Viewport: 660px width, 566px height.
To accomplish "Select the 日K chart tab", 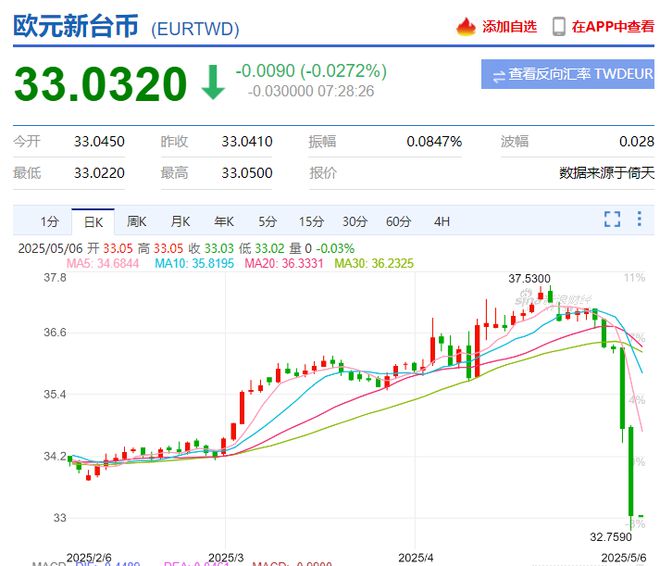I will 93,222.
